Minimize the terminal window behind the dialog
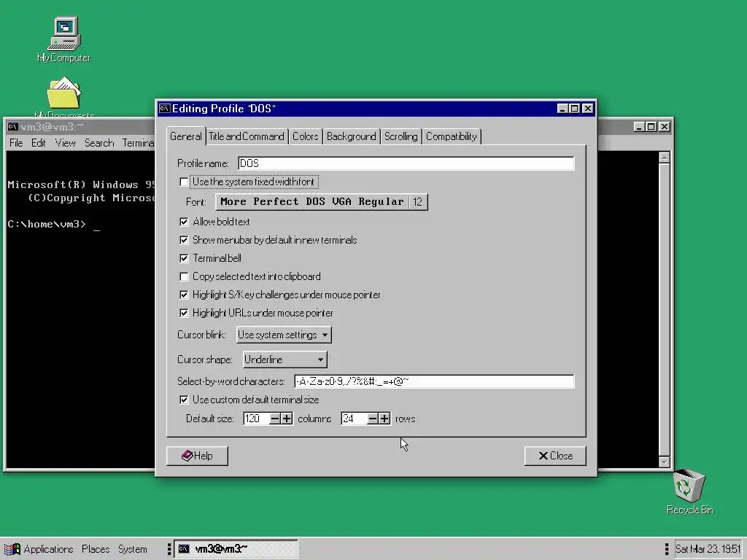Image resolution: width=747 pixels, height=560 pixels. click(x=639, y=127)
